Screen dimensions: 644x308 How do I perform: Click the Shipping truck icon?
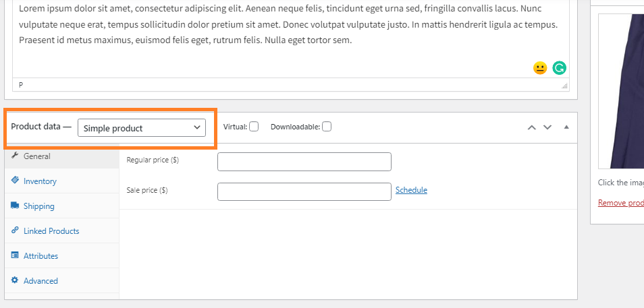tap(15, 206)
